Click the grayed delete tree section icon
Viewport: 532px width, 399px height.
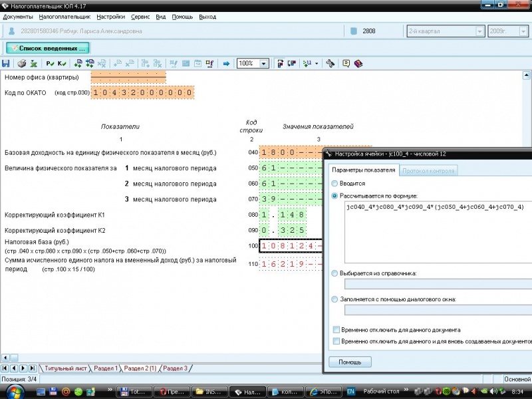tap(158, 63)
